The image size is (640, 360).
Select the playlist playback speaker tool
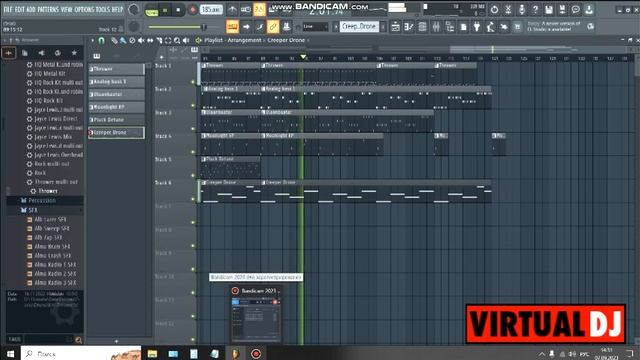coord(186,40)
